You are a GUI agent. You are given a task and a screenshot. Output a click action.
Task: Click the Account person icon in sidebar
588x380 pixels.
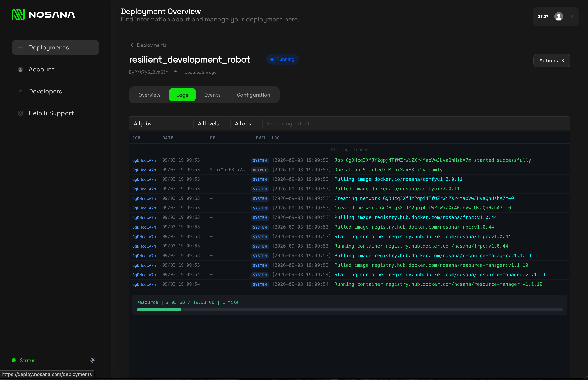[20, 69]
